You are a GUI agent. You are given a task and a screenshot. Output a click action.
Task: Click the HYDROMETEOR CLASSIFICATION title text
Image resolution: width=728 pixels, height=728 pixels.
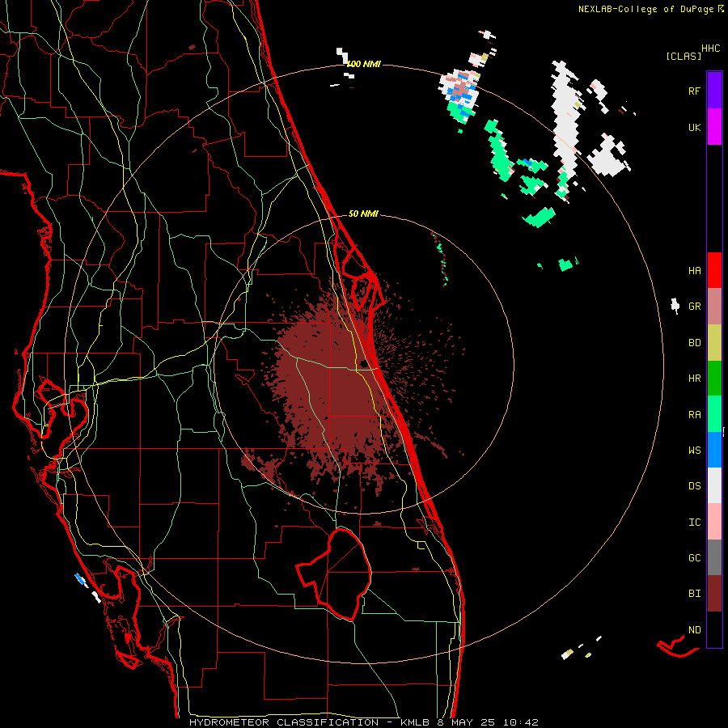click(284, 722)
